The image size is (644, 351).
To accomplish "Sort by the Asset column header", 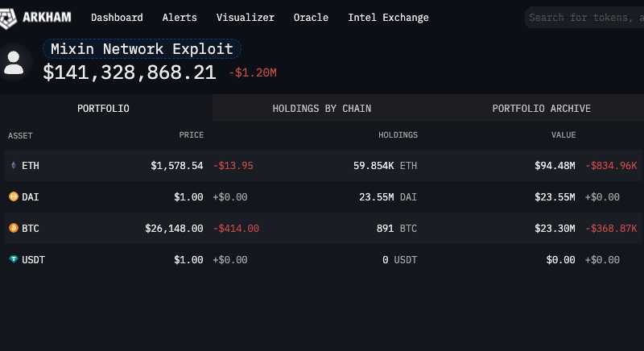I will click(x=20, y=136).
